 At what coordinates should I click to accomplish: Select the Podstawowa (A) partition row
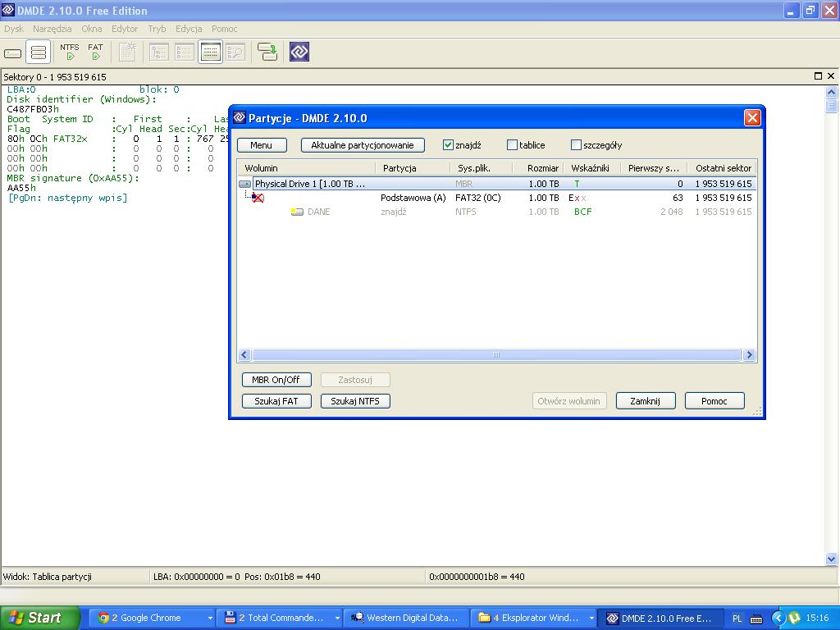tap(496, 198)
